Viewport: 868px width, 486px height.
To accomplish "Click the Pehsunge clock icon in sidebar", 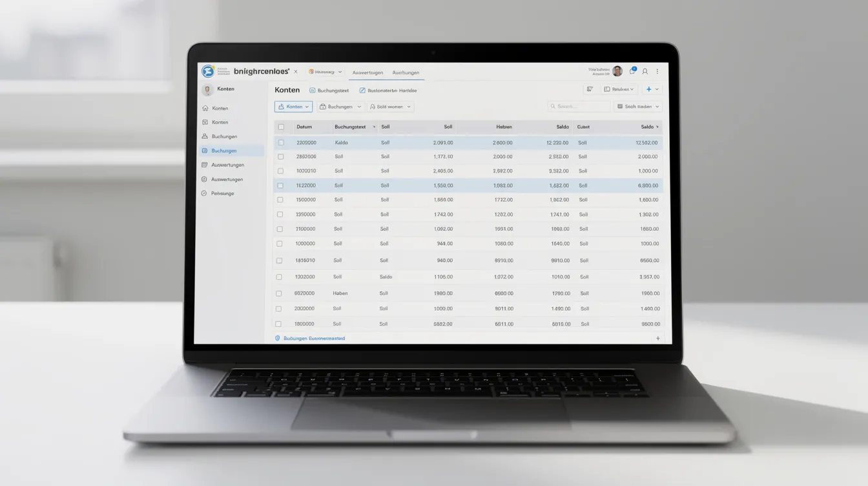I will coord(204,193).
